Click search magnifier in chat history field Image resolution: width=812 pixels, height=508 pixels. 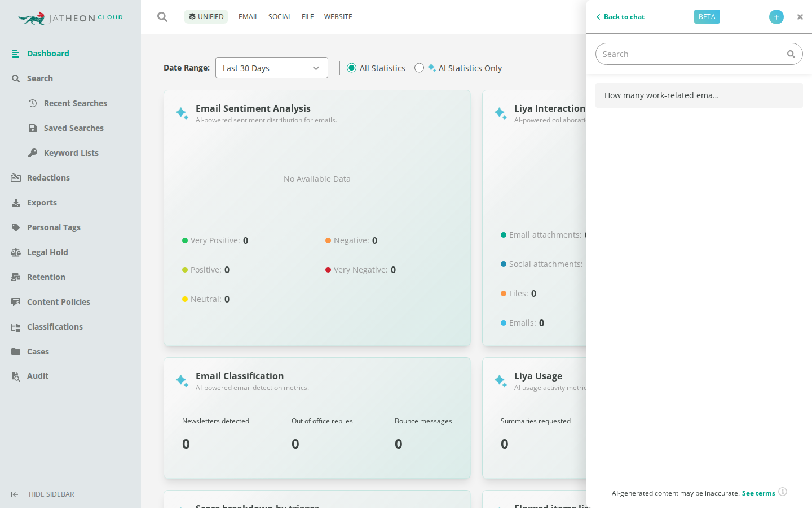coord(791,54)
